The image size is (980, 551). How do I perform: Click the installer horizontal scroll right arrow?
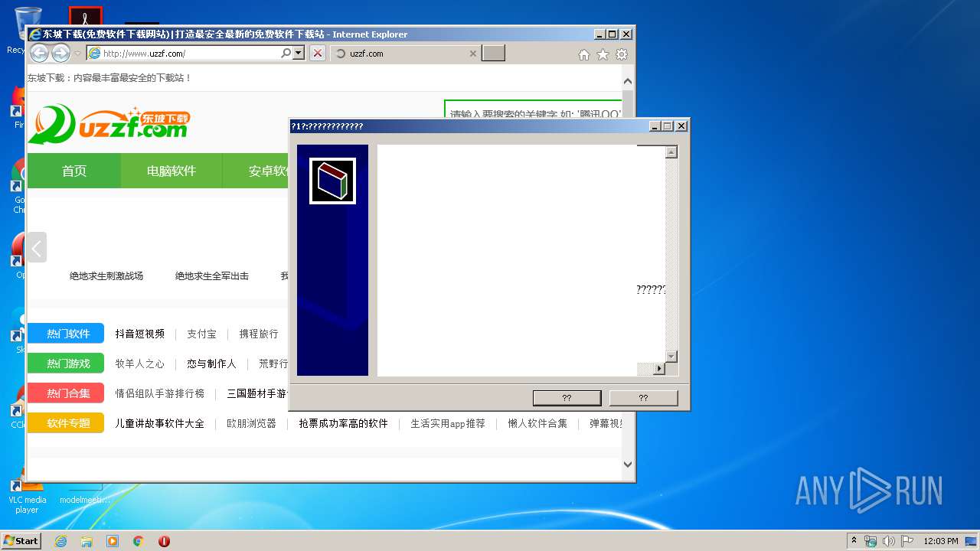point(659,369)
